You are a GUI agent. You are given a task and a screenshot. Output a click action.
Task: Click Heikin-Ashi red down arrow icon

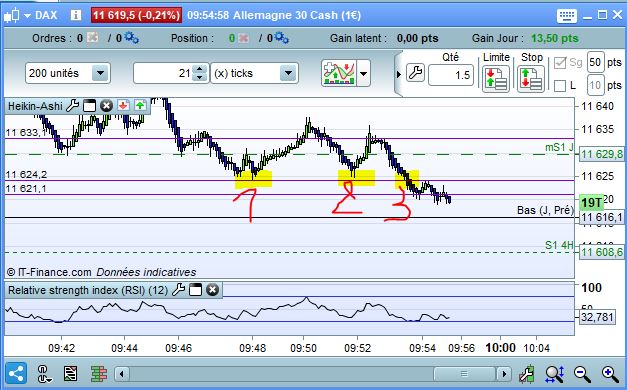tap(123, 106)
